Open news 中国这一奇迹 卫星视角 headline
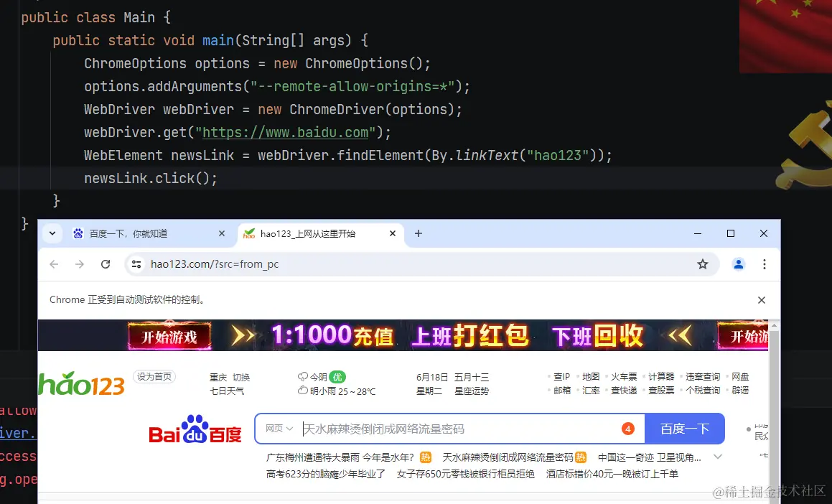This screenshot has width=832, height=504. point(650,457)
